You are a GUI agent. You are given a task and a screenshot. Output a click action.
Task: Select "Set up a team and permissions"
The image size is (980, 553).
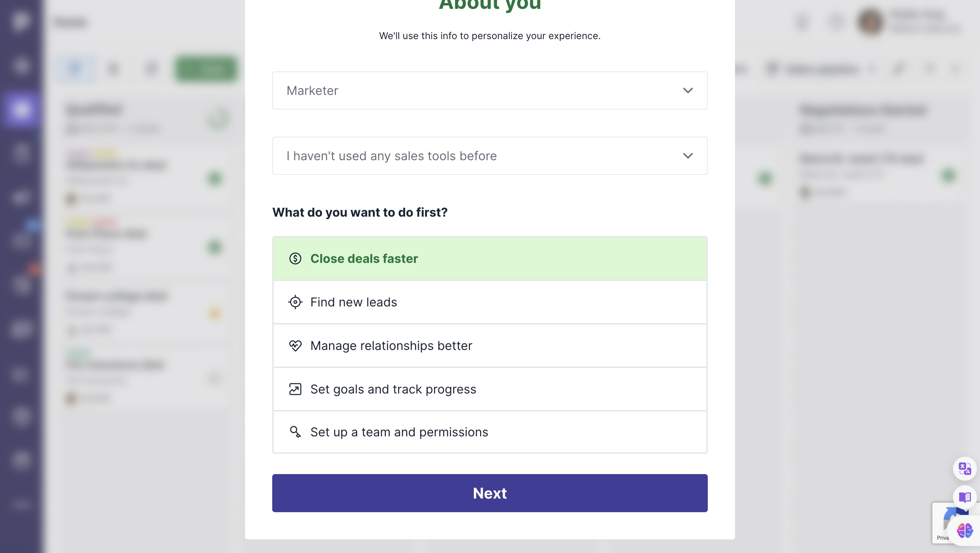[489, 432]
